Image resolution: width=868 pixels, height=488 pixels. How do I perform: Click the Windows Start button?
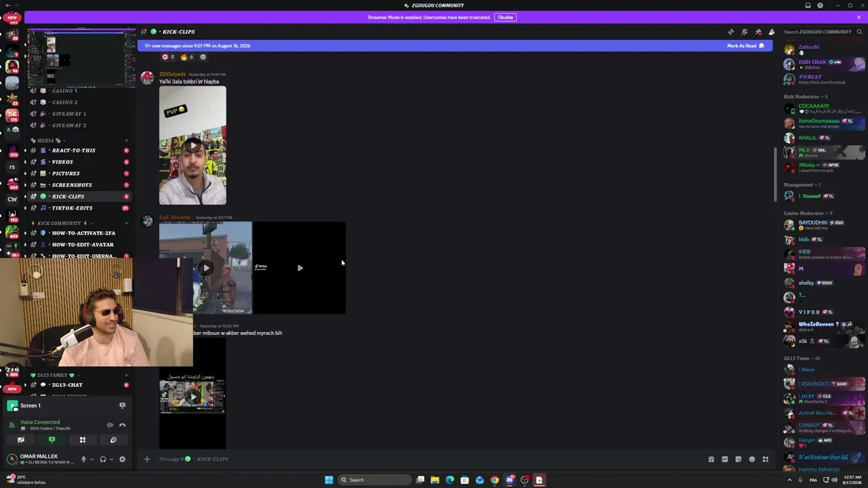click(329, 480)
